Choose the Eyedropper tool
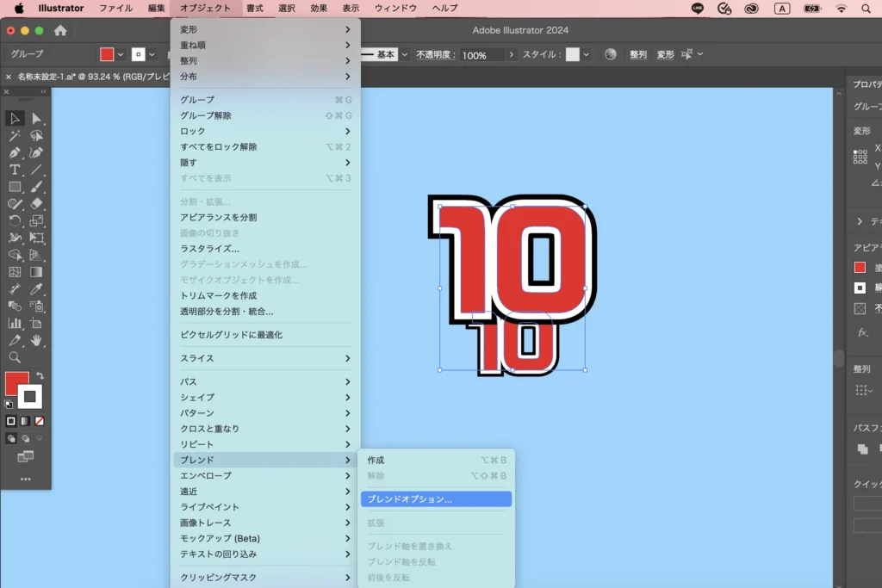The width and height of the screenshot is (882, 588). click(37, 289)
